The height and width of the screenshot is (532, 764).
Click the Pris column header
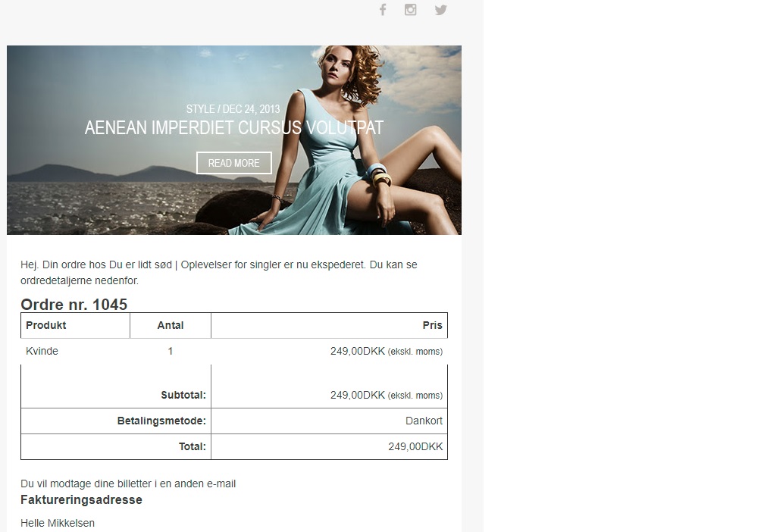pos(432,325)
